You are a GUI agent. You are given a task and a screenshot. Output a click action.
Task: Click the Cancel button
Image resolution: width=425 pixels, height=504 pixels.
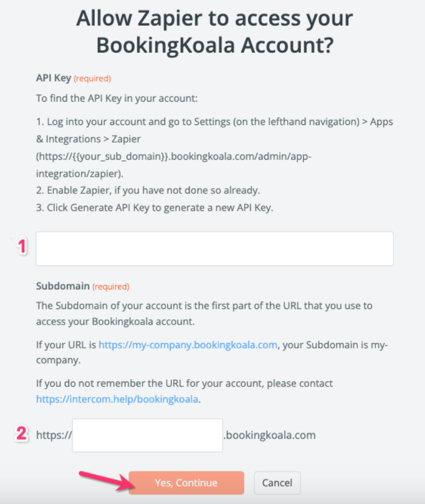(x=277, y=483)
